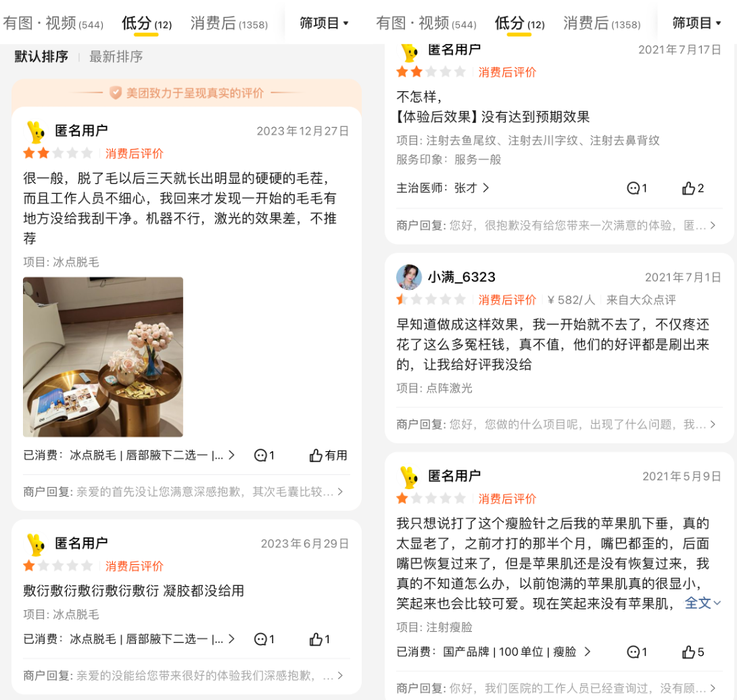Open right 筛项目 dropdown filter

click(x=696, y=22)
